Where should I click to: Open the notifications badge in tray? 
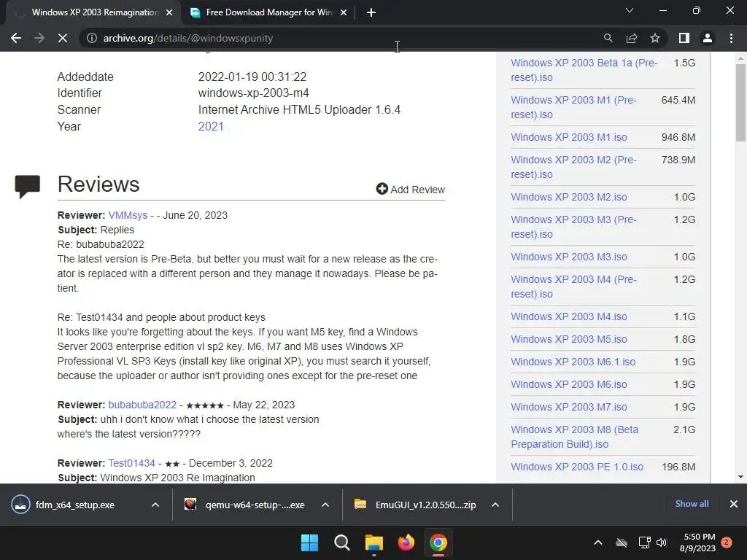[727, 542]
